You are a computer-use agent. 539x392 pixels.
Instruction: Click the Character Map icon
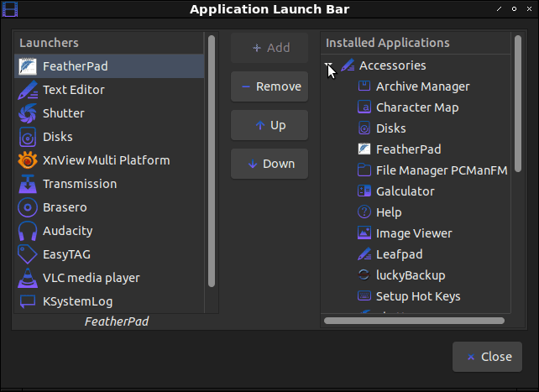tap(364, 107)
